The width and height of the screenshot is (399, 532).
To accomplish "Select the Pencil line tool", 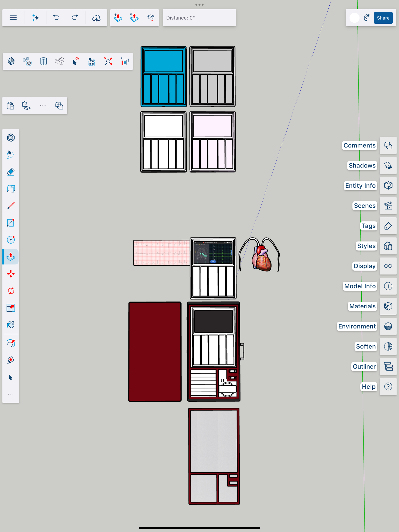I will pos(11,206).
